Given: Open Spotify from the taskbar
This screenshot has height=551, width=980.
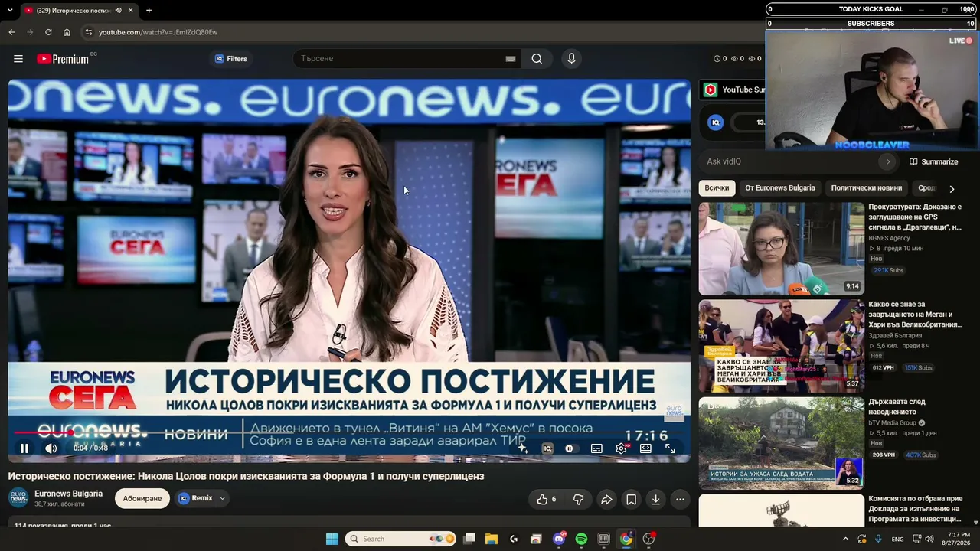Looking at the screenshot, I should click(x=581, y=539).
